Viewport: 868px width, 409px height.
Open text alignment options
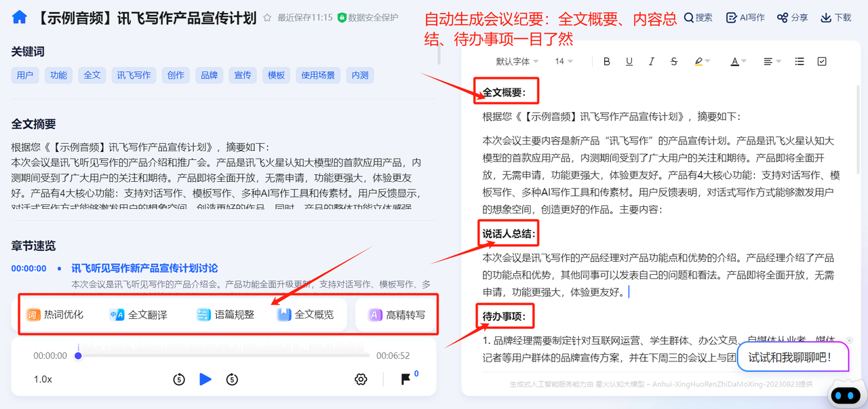coord(772,62)
